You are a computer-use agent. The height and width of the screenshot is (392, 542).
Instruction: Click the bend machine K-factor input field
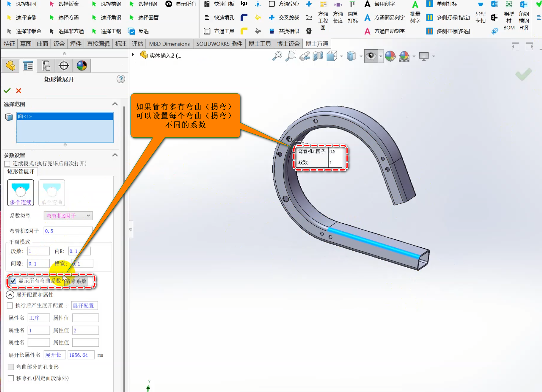coord(68,231)
